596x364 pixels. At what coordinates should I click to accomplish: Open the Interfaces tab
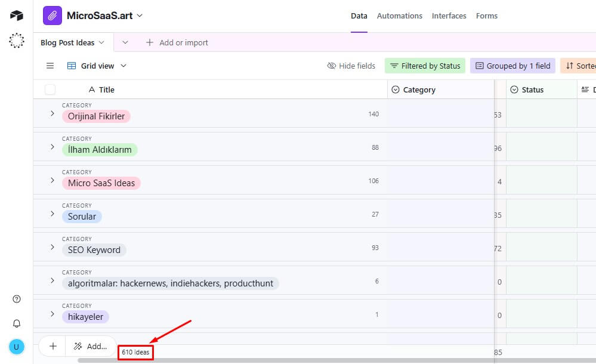click(x=449, y=16)
